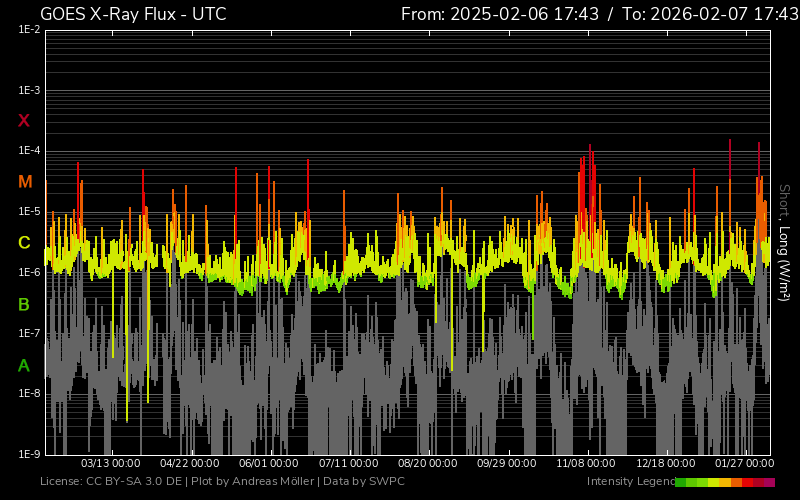
Task: Select the green B flare class label
Action: pyautogui.click(x=24, y=304)
